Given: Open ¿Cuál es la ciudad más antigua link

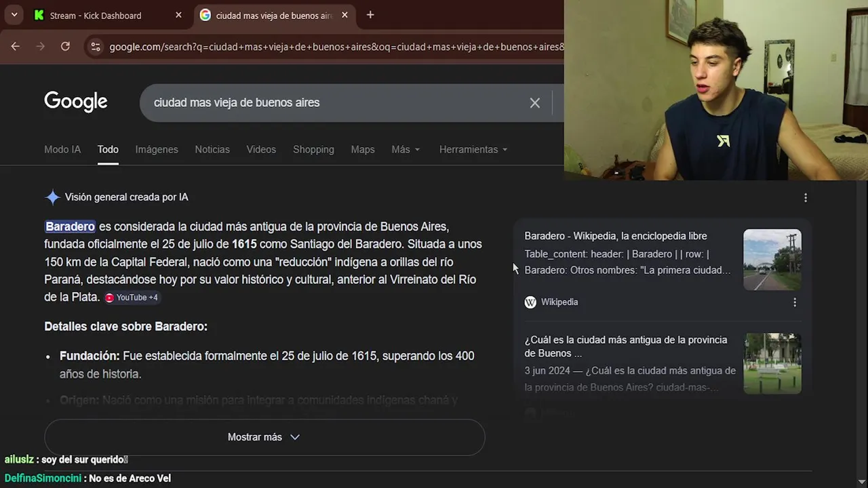Looking at the screenshot, I should (626, 346).
